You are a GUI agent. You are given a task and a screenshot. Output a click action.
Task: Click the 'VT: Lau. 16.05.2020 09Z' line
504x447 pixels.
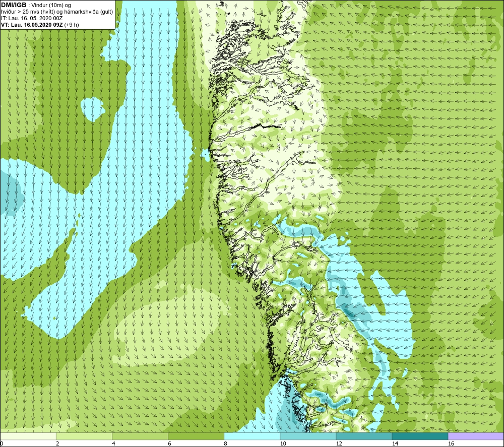[x=40, y=25]
